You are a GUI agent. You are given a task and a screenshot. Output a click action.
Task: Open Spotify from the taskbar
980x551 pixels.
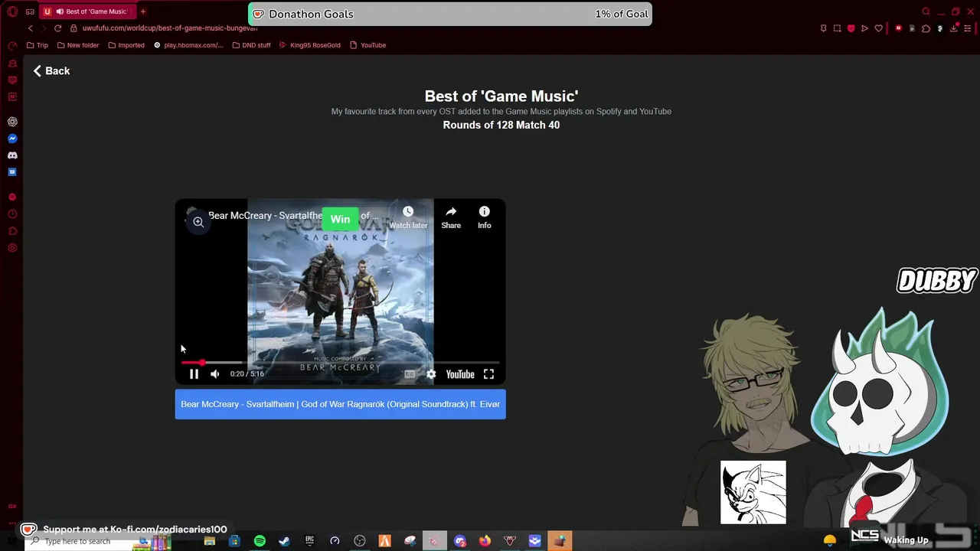coord(260,541)
